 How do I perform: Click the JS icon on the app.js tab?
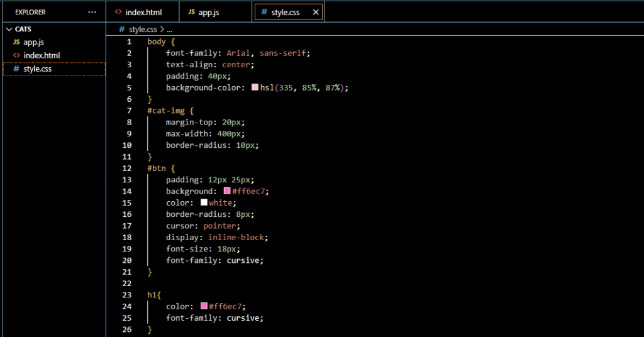tap(191, 12)
